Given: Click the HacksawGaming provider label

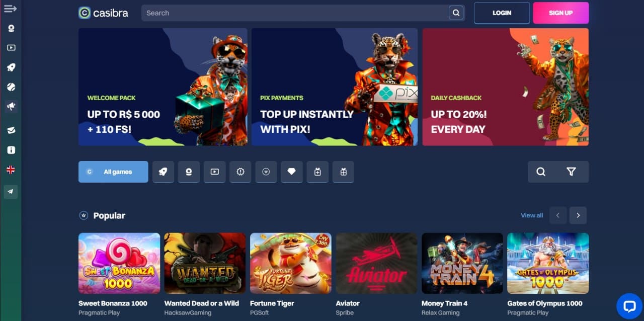Looking at the screenshot, I should pyautogui.click(x=188, y=313).
